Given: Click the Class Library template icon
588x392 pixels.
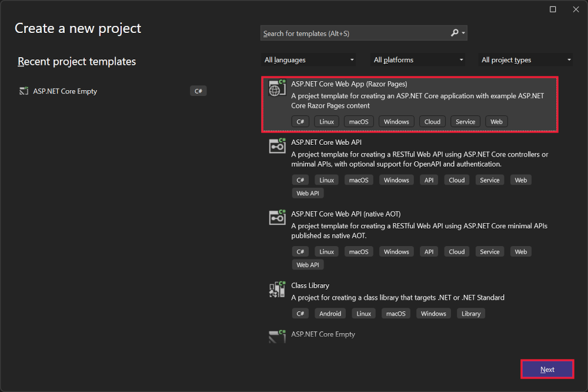Looking at the screenshot, I should (277, 289).
